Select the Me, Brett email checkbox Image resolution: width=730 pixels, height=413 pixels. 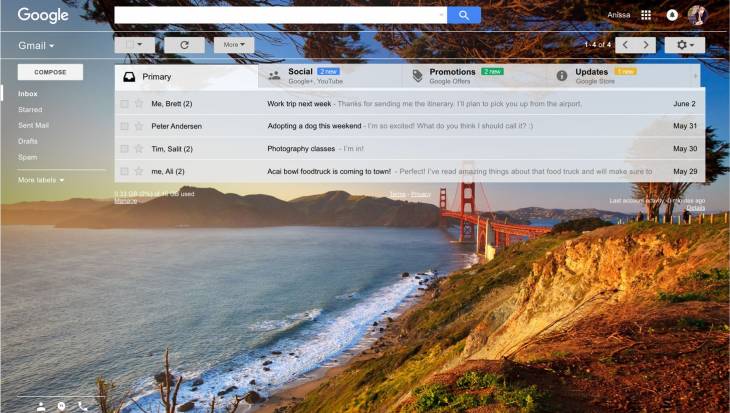(124, 104)
